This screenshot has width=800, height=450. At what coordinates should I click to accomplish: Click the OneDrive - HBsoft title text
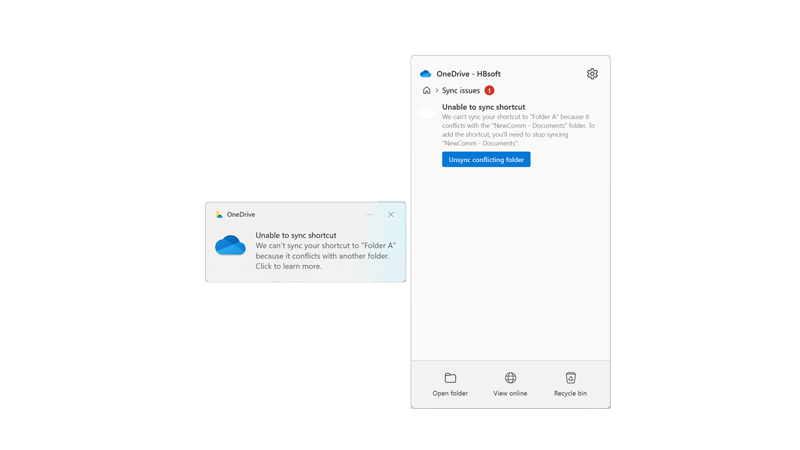tap(468, 74)
